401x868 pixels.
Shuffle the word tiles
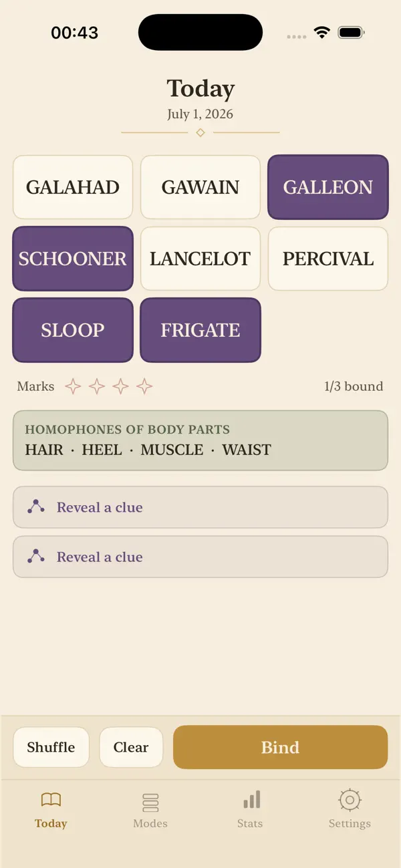51,747
